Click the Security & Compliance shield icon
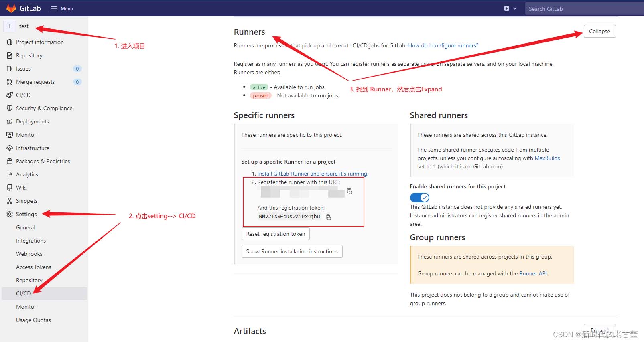This screenshot has height=342, width=644. pyautogui.click(x=10, y=108)
